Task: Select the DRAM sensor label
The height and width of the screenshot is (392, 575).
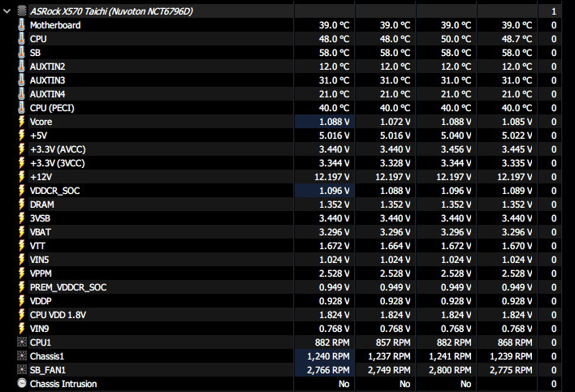Action: [x=41, y=205]
